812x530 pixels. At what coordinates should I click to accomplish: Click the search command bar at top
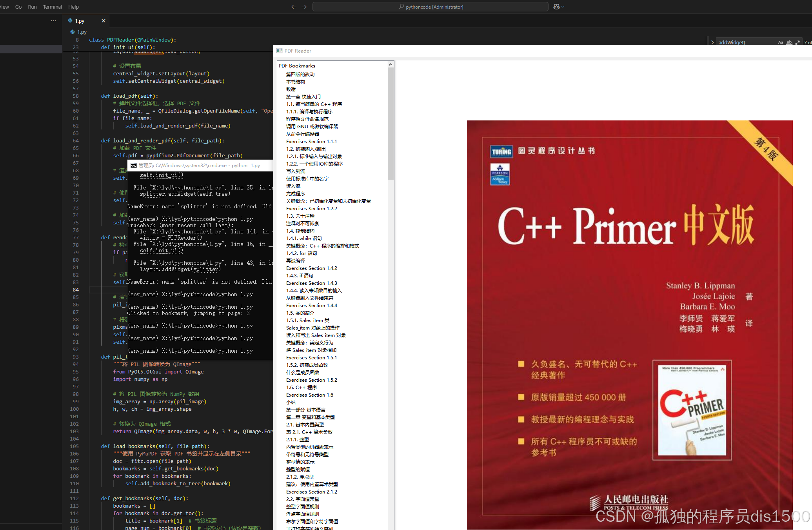(x=430, y=6)
